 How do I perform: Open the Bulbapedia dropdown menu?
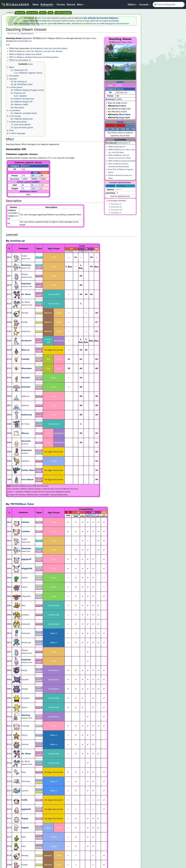point(48,4)
